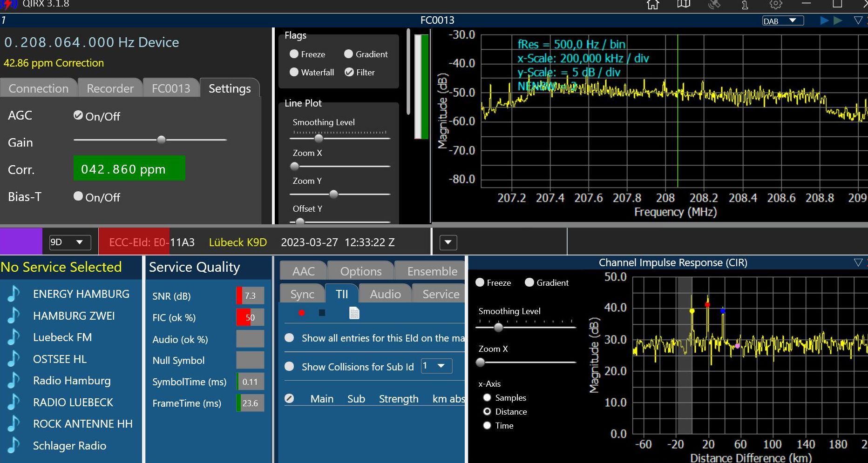Screen dimensions: 868x463
Task: Enable the Waterfall flag
Action: (294, 72)
